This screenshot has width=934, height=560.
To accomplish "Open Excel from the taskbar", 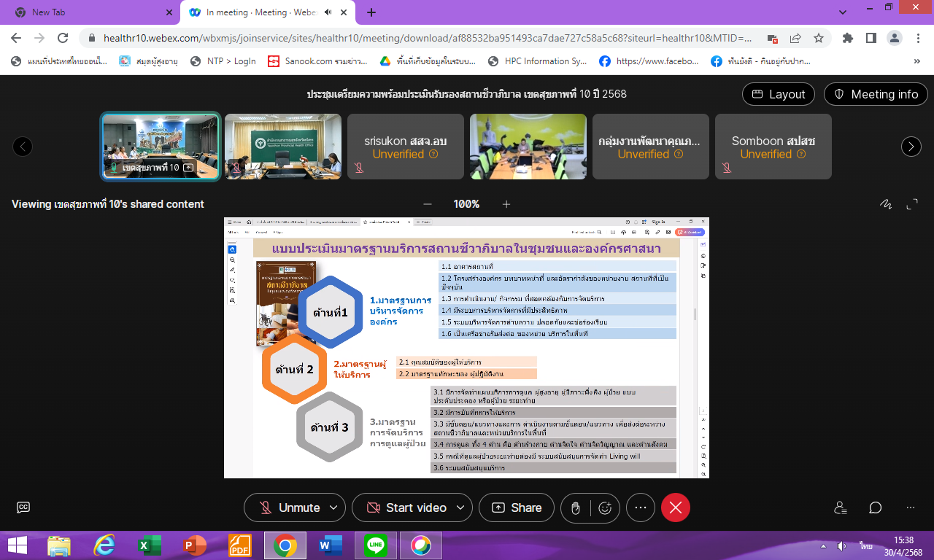I will click(x=150, y=545).
